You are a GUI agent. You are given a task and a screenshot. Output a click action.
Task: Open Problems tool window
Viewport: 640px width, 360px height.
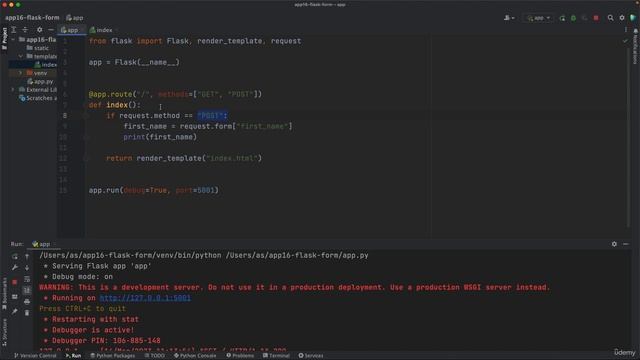240,356
